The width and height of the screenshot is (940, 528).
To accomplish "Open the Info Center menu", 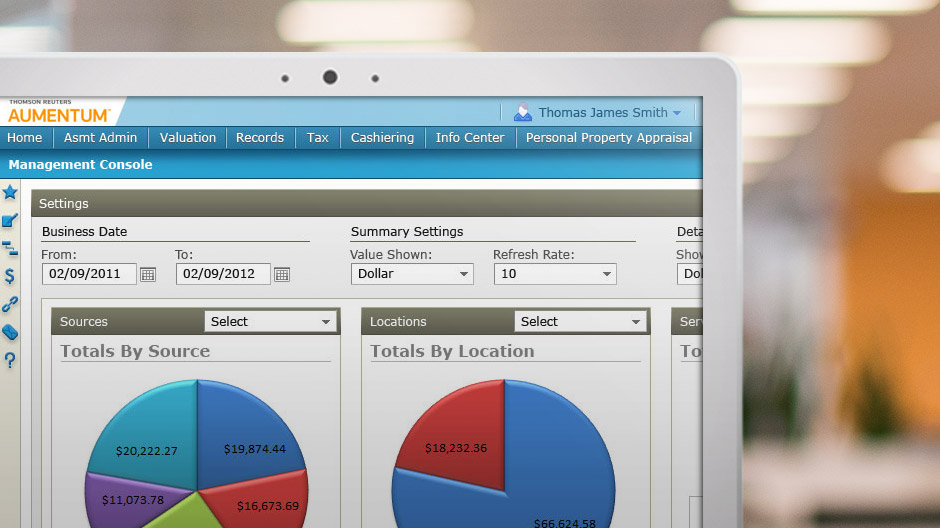I will click(470, 138).
